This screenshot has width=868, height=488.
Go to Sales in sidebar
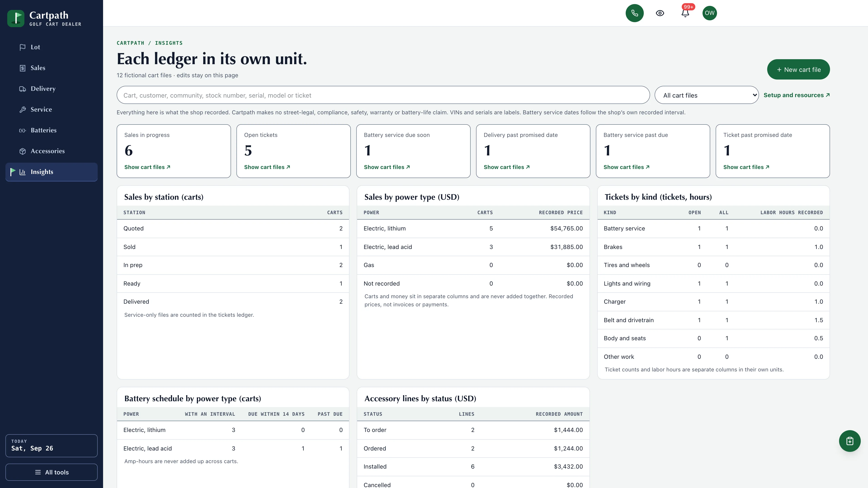pyautogui.click(x=52, y=68)
